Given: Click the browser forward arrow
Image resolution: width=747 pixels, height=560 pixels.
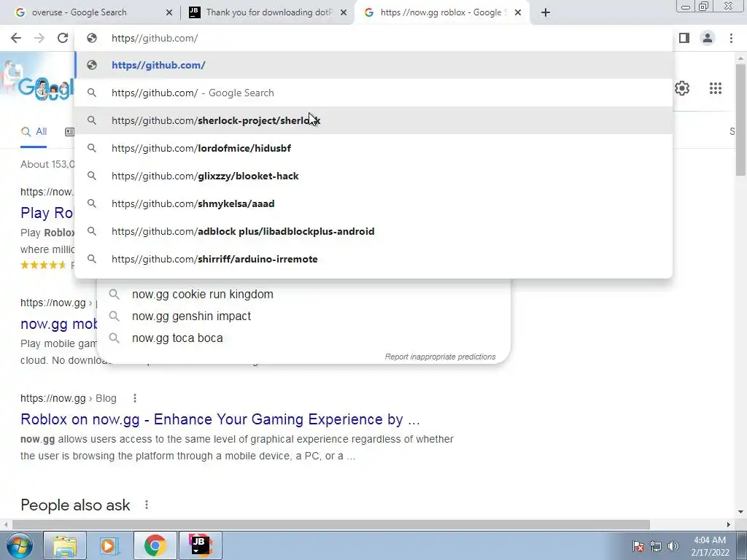Looking at the screenshot, I should (x=39, y=38).
